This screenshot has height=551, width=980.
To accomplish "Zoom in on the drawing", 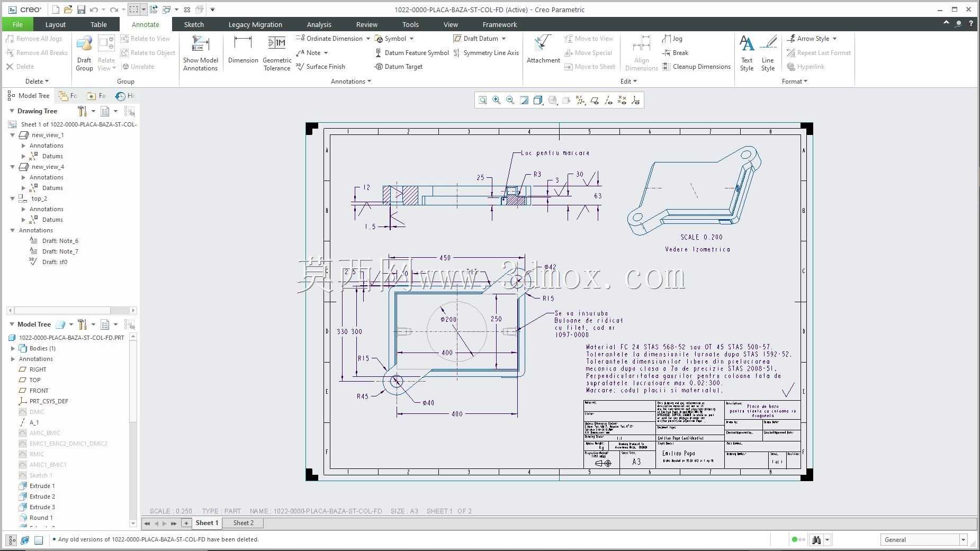I will pyautogui.click(x=497, y=100).
